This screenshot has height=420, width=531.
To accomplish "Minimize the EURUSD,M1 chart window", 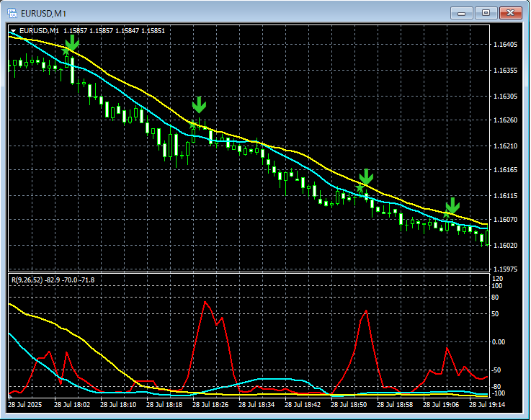I will click(x=461, y=13).
